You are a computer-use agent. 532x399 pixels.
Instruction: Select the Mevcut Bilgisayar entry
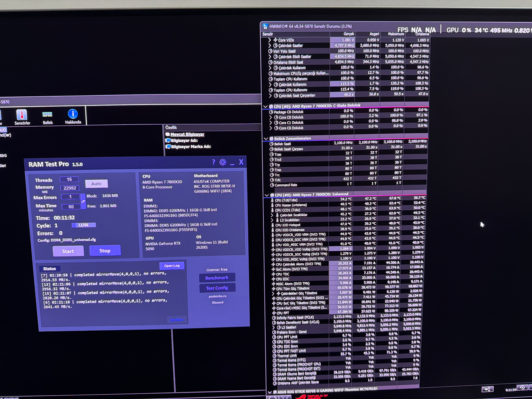click(187, 134)
